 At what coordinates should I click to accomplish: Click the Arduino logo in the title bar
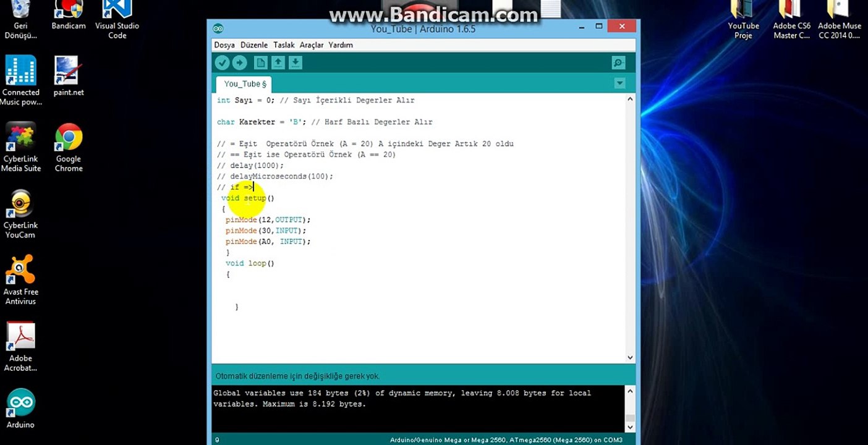tap(218, 28)
